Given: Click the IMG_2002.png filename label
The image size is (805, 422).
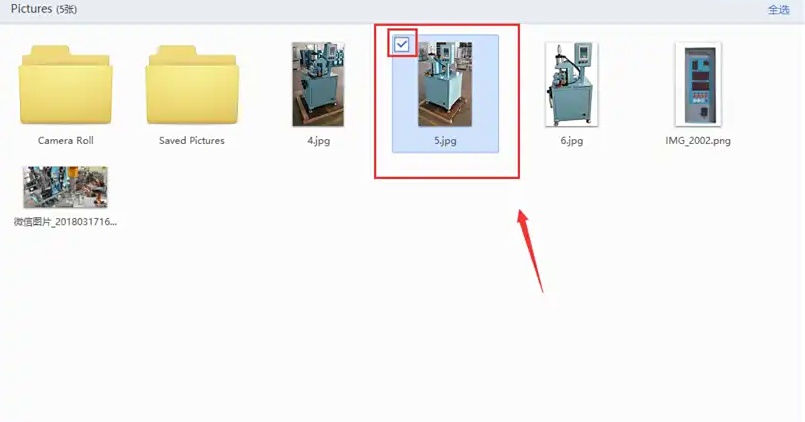Looking at the screenshot, I should [698, 141].
